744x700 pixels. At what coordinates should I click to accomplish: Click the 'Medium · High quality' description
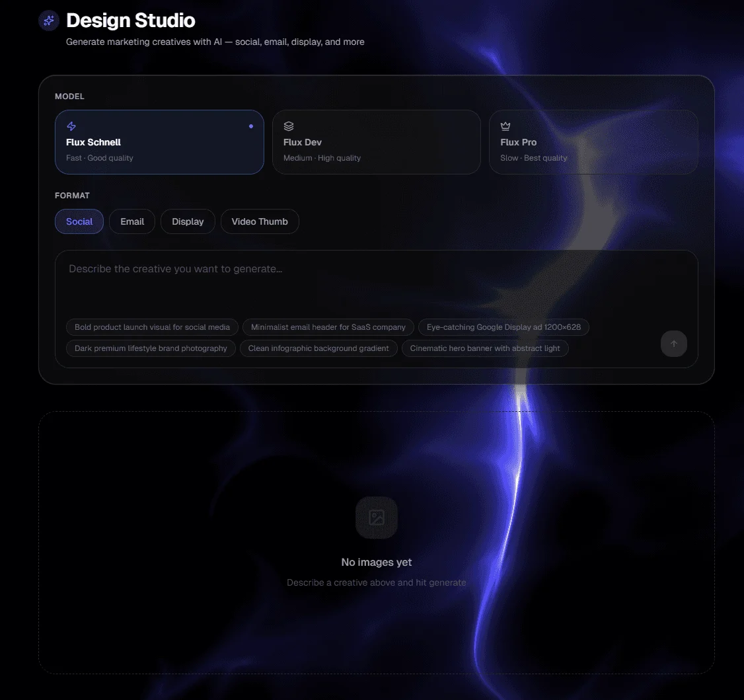tap(322, 158)
